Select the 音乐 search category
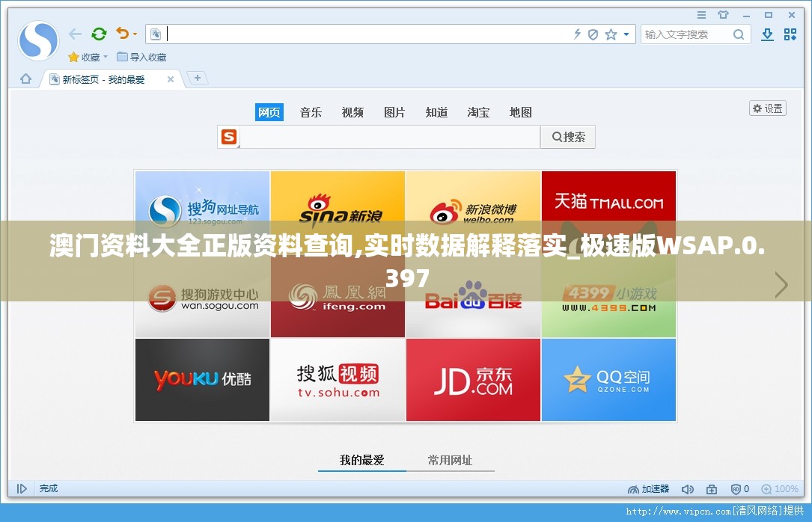The width and height of the screenshot is (812, 522). (311, 112)
